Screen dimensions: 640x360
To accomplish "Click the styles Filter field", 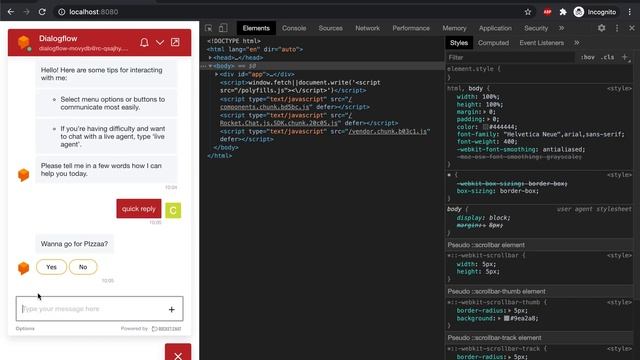I will (510, 58).
